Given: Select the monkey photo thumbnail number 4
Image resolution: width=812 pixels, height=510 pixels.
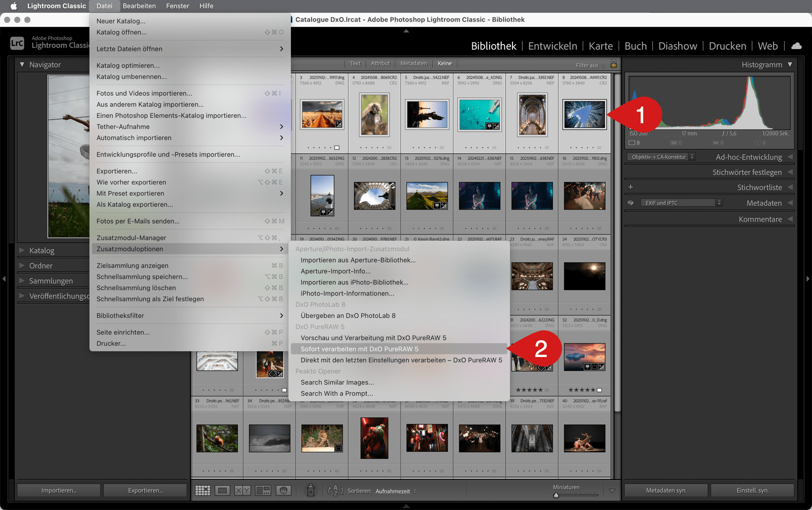Looking at the screenshot, I should pos(374,115).
